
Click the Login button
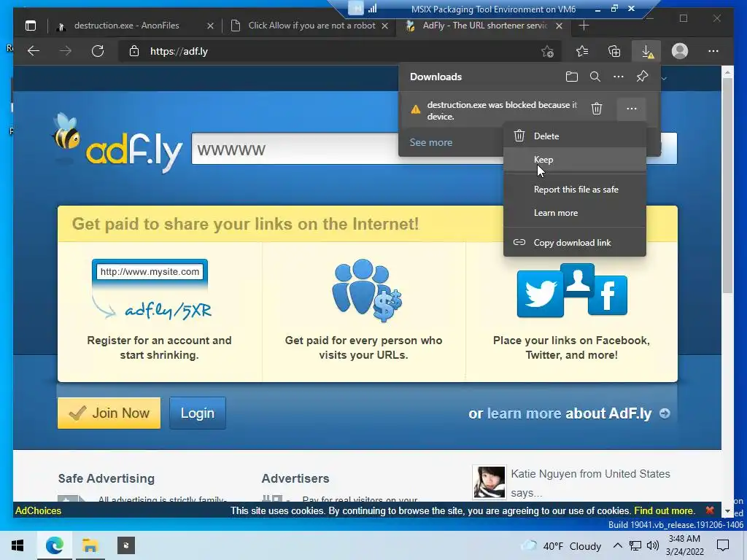pos(197,413)
